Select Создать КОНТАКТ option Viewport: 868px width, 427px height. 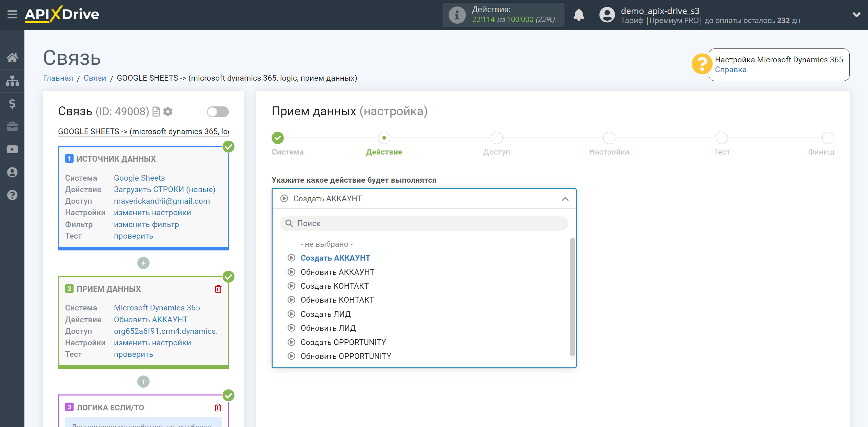(335, 286)
